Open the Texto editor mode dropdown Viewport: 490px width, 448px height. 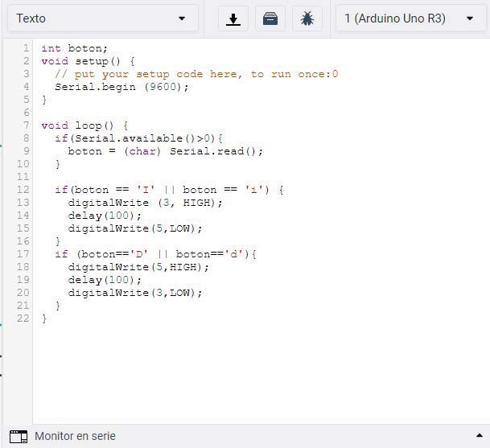tap(101, 18)
